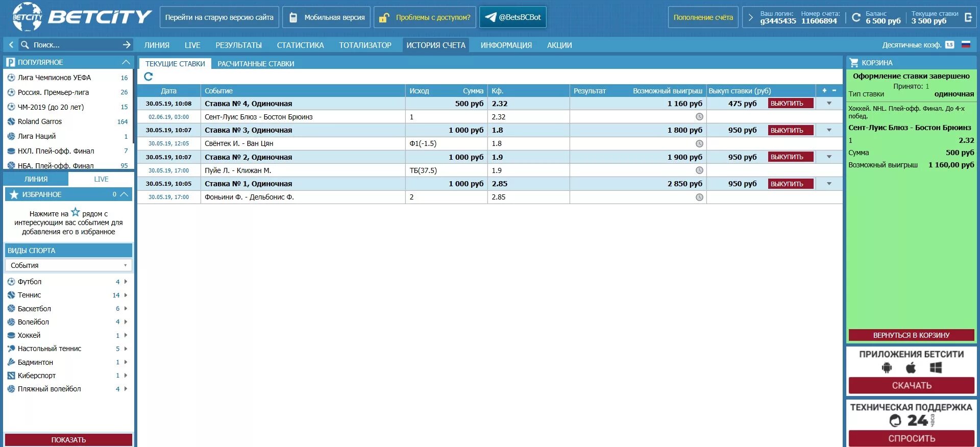Open the Результаты menu
980x447 pixels.
point(238,45)
